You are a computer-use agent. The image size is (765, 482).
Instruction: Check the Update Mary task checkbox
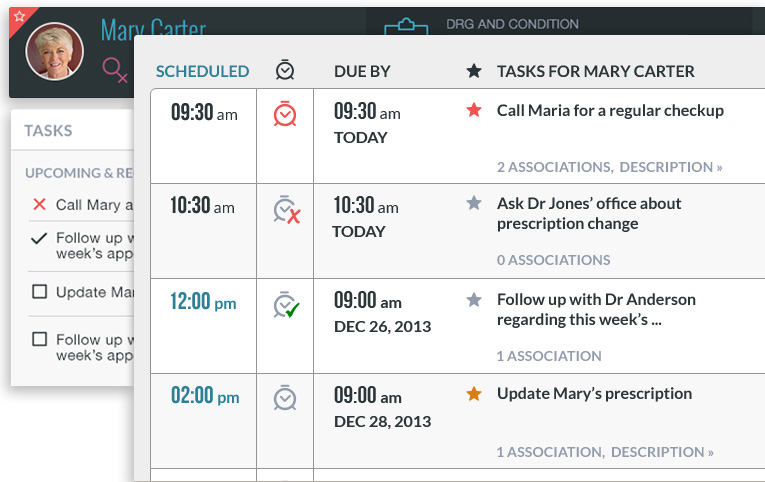click(x=40, y=292)
